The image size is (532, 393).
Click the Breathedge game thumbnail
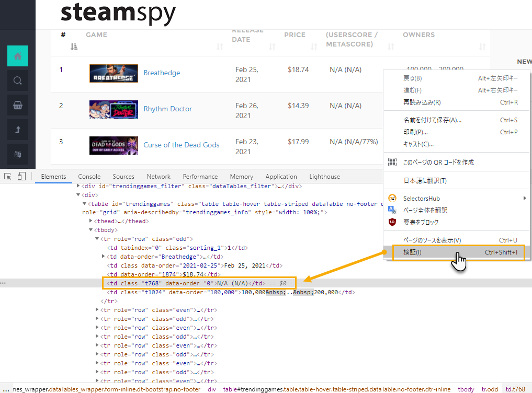click(x=114, y=73)
